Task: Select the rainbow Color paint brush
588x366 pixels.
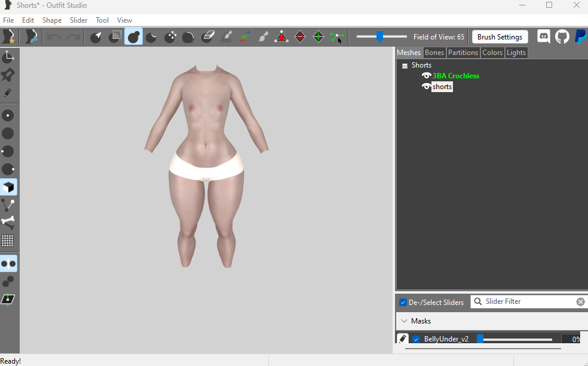Action: [244, 37]
